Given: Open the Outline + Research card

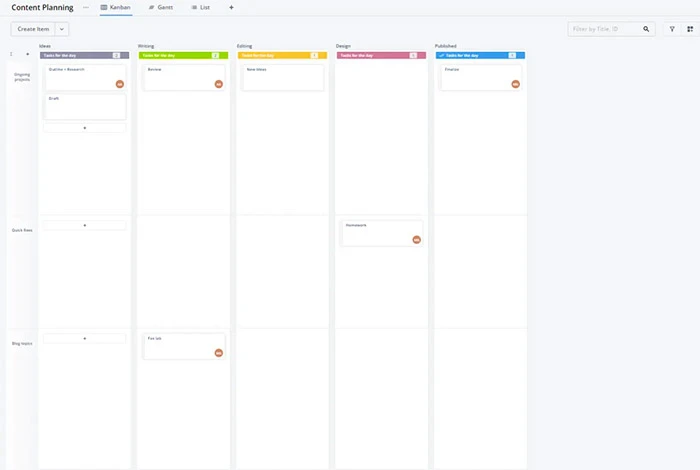Looking at the screenshot, I should click(x=84, y=78).
